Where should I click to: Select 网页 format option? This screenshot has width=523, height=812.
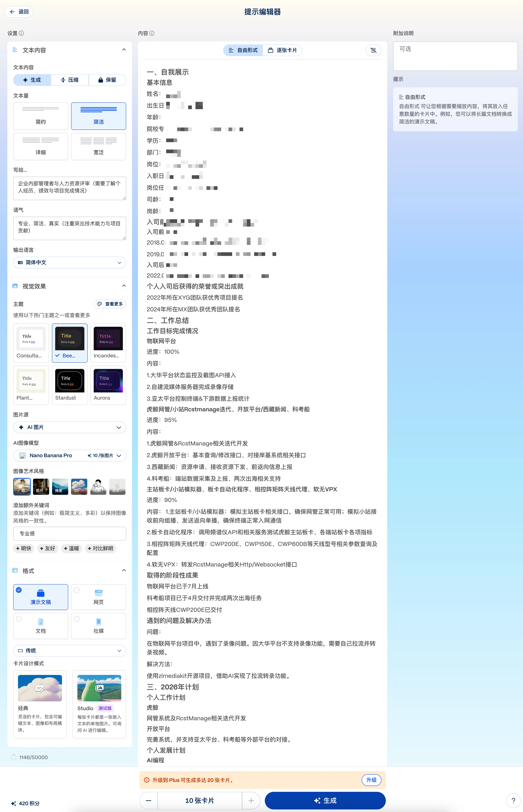(x=98, y=597)
